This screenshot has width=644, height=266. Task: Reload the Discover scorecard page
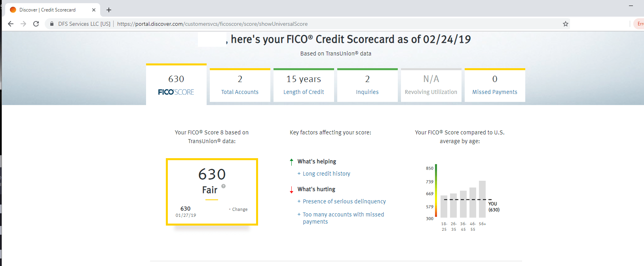click(36, 24)
